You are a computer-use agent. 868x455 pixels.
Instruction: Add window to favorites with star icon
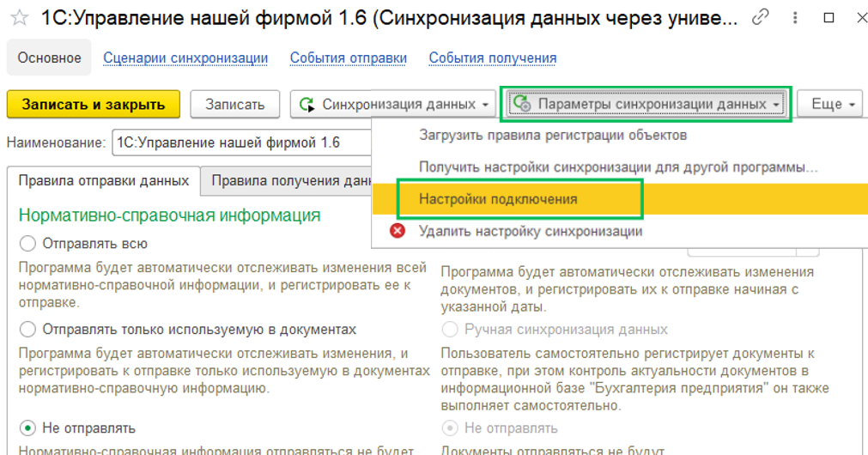pos(20,18)
